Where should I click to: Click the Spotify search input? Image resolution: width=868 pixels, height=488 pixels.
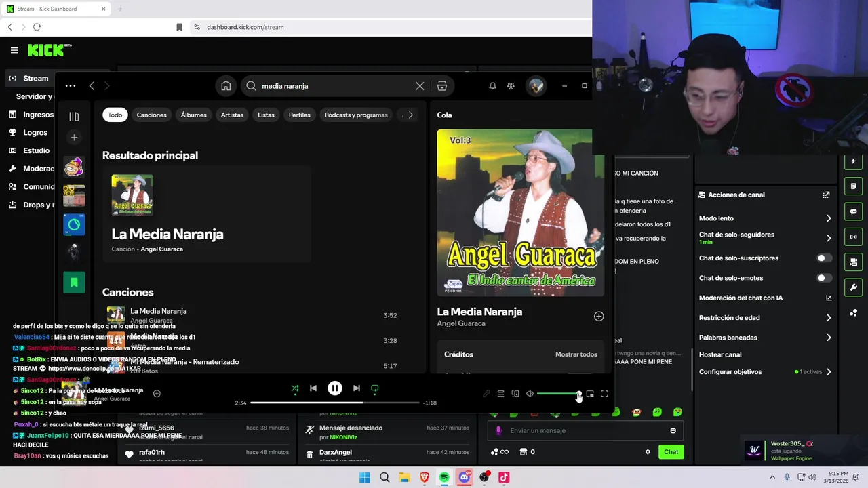(336, 86)
